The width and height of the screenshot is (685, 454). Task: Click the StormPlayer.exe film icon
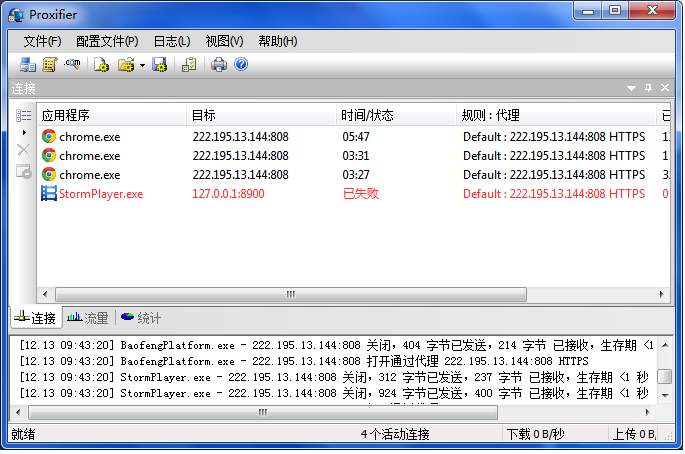(x=49, y=193)
